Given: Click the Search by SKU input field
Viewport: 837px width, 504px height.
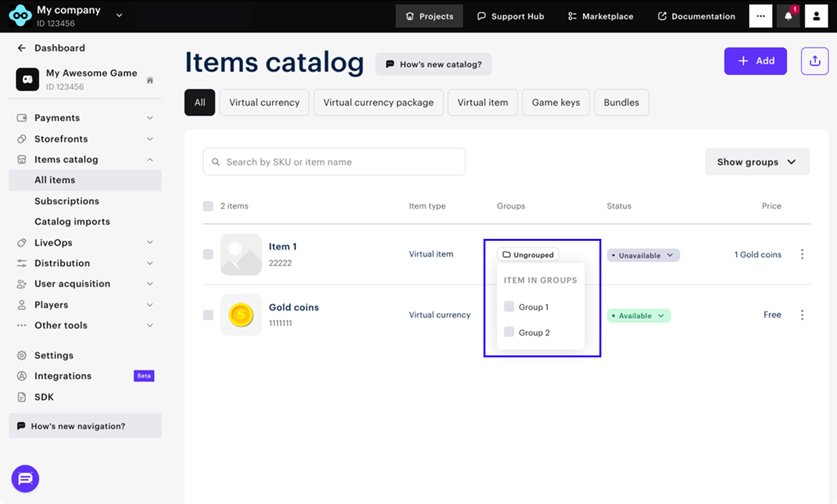Looking at the screenshot, I should (334, 162).
